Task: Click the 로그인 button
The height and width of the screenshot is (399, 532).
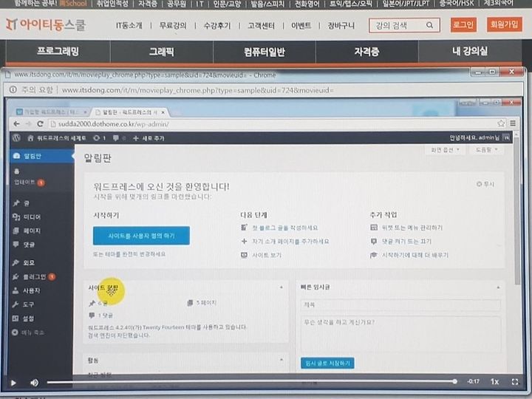Action: point(463,25)
